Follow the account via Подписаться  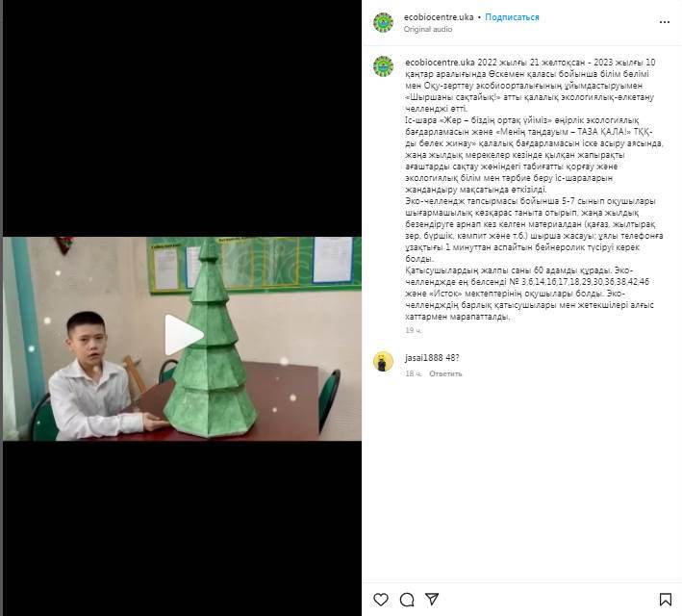tap(512, 17)
